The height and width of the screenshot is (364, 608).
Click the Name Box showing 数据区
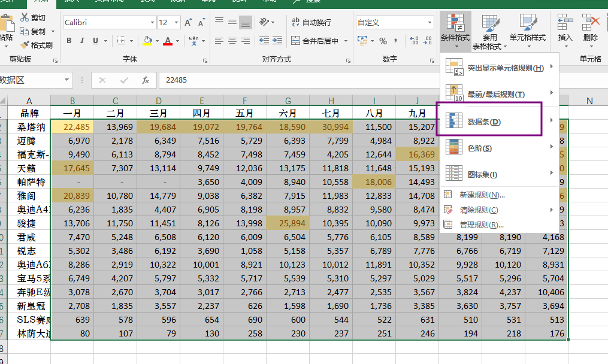pyautogui.click(x=30, y=80)
